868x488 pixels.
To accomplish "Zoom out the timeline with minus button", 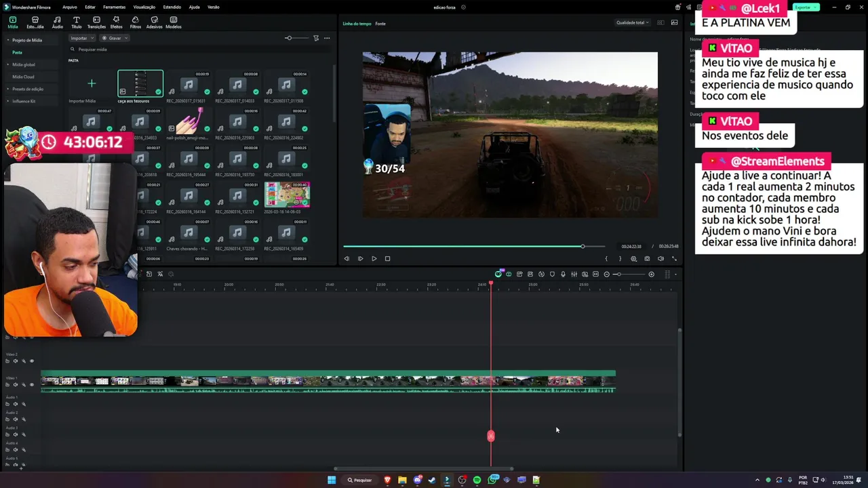I will click(606, 274).
